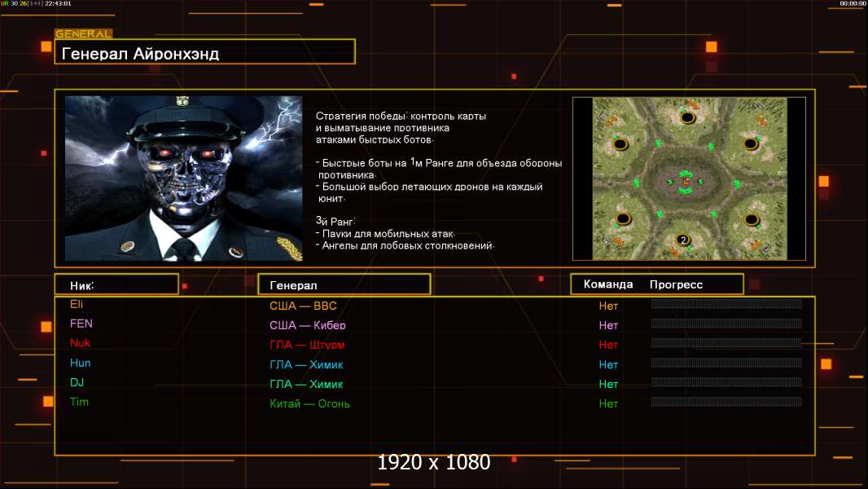Click the title 'Генерал Айронхэнд'
The image size is (868, 489).
(140, 54)
